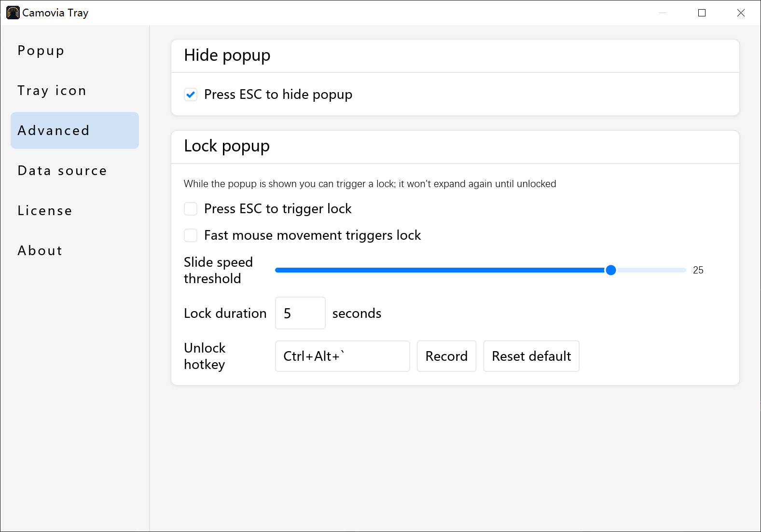
Task: Click the Camovia Tray app icon in title bar
Action: 13,13
